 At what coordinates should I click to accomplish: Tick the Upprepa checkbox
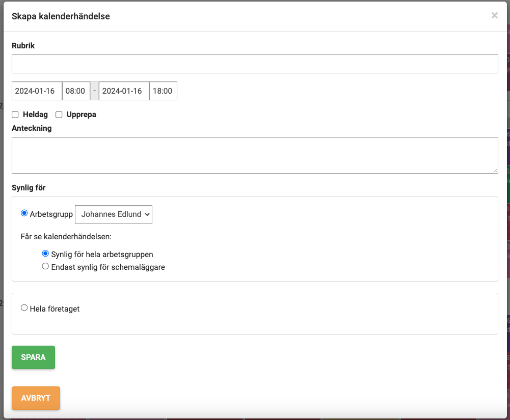click(x=59, y=115)
